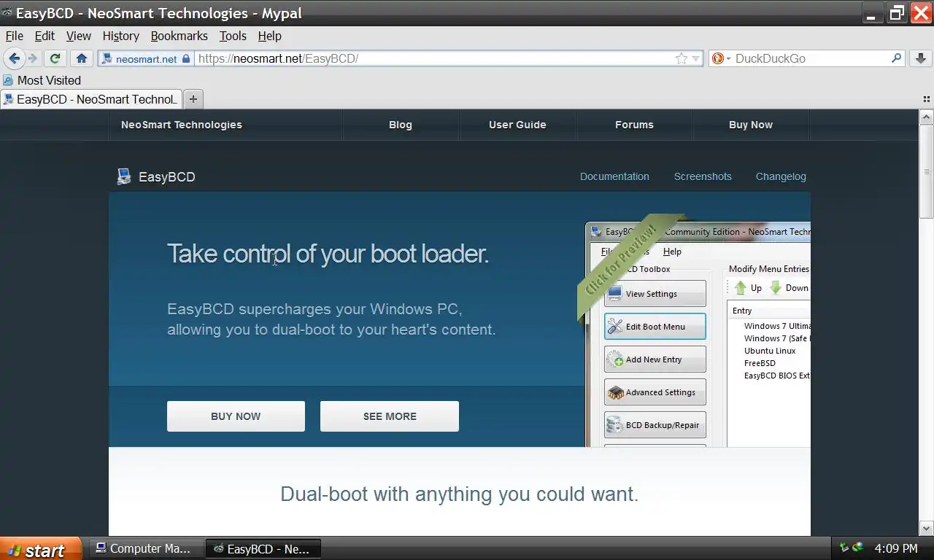934x560 pixels.
Task: Open the History menu
Action: click(121, 36)
